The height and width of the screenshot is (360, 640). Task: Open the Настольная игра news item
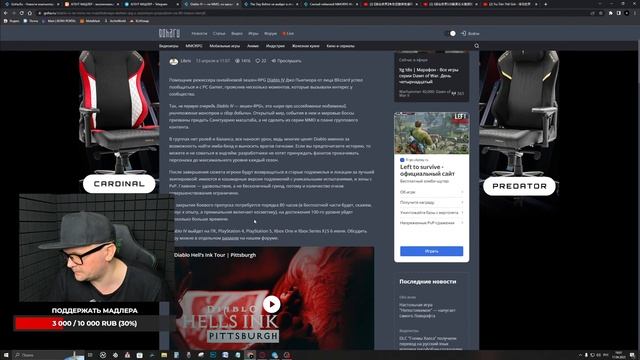pyautogui.click(x=427, y=310)
